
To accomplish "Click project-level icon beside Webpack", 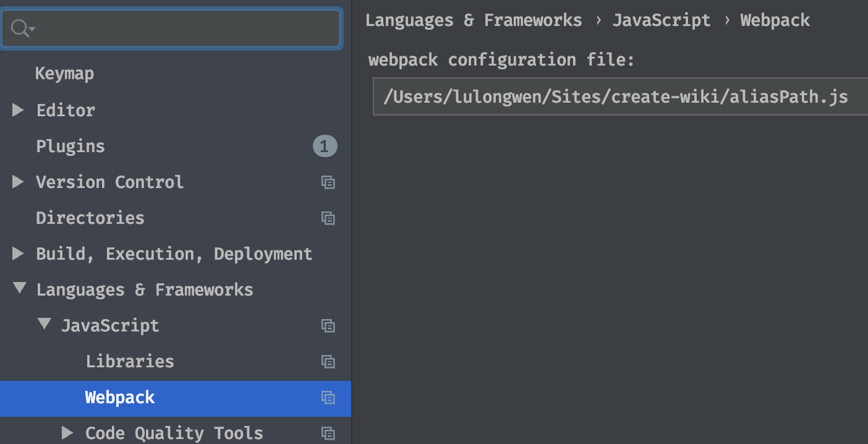I will (328, 398).
